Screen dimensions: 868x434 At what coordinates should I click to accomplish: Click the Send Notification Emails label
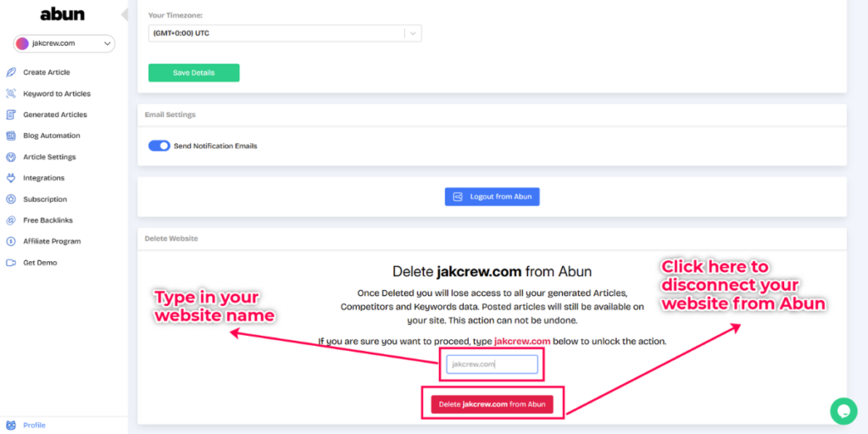(215, 146)
